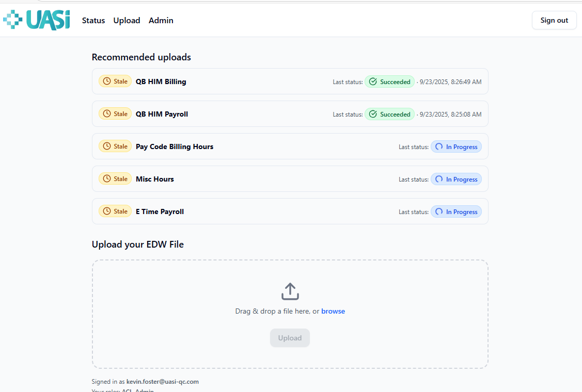Click the clock icon on Misc Hours Stale badge
This screenshot has width=582, height=392.
(x=107, y=178)
